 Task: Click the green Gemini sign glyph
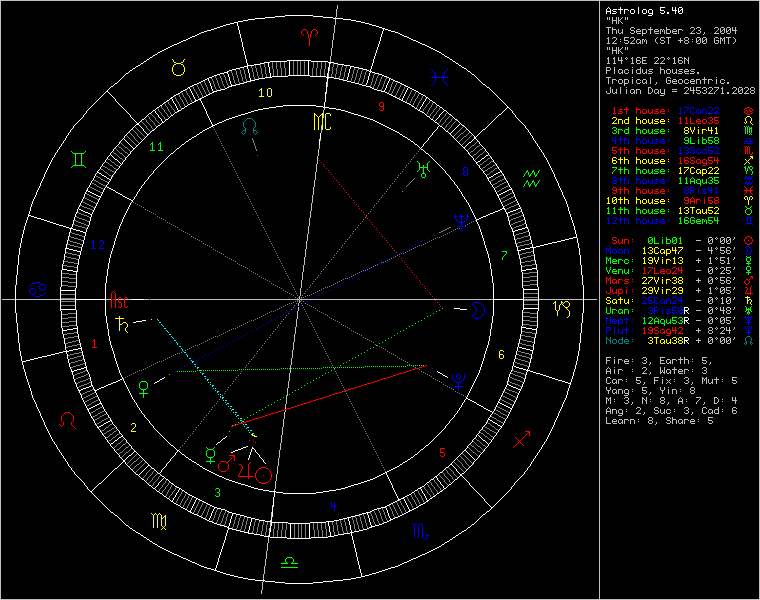[79, 159]
